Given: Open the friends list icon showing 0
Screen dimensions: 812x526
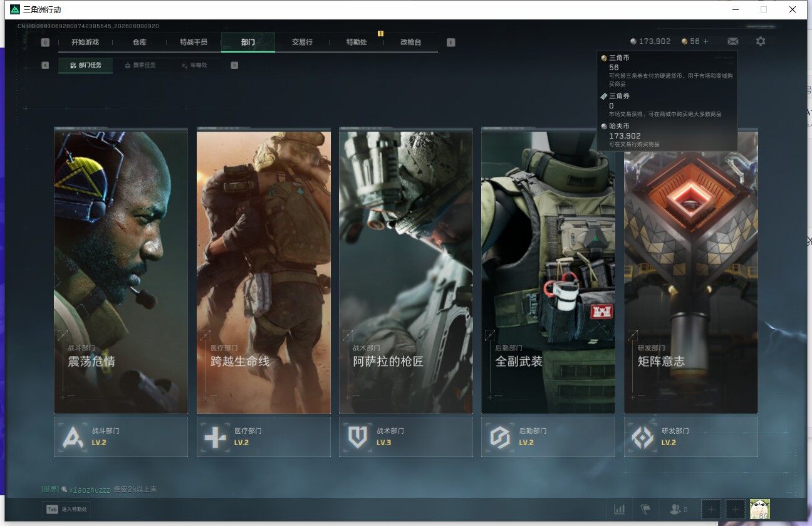Looking at the screenshot, I should (x=679, y=510).
